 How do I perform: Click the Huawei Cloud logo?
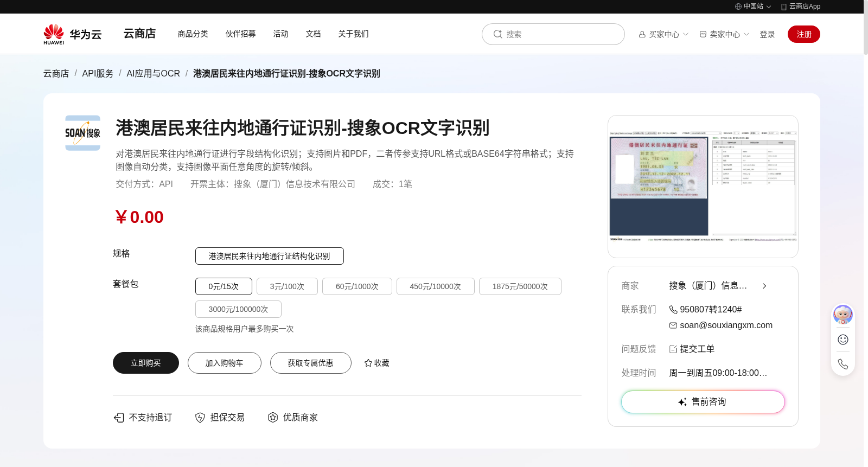73,34
